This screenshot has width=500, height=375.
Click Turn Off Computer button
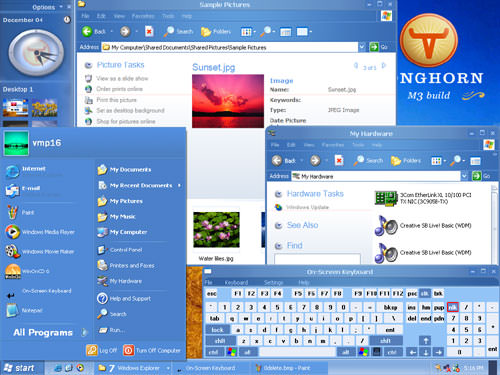coord(152,350)
